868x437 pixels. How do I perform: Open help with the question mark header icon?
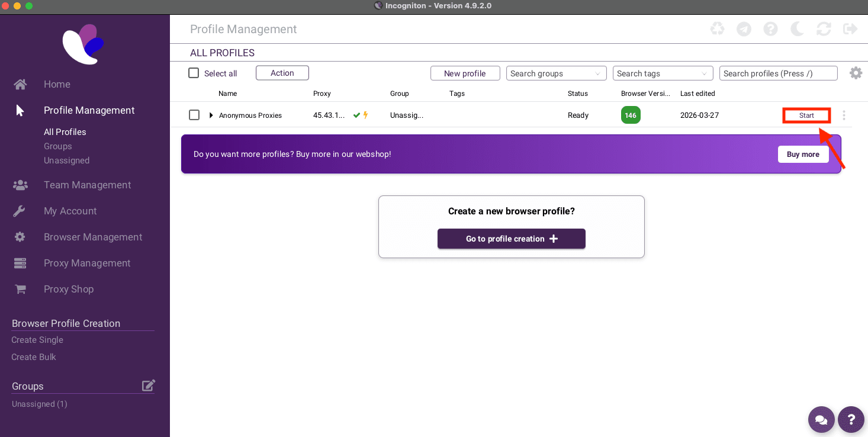[770, 28]
